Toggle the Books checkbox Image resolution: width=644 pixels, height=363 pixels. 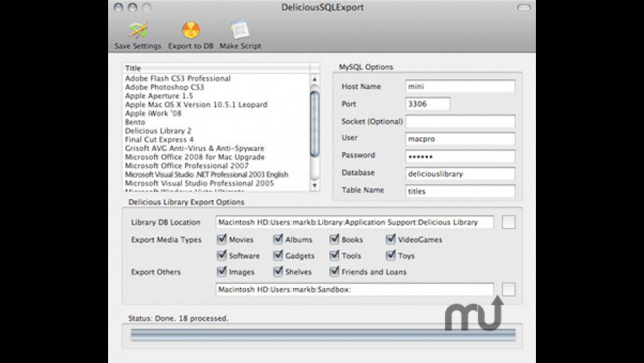pos(335,239)
